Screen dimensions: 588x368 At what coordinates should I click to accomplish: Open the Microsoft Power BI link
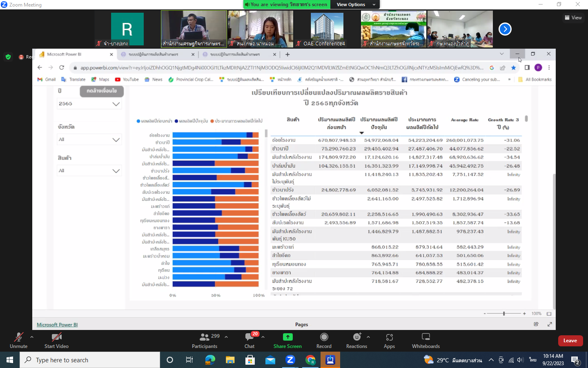coord(57,325)
